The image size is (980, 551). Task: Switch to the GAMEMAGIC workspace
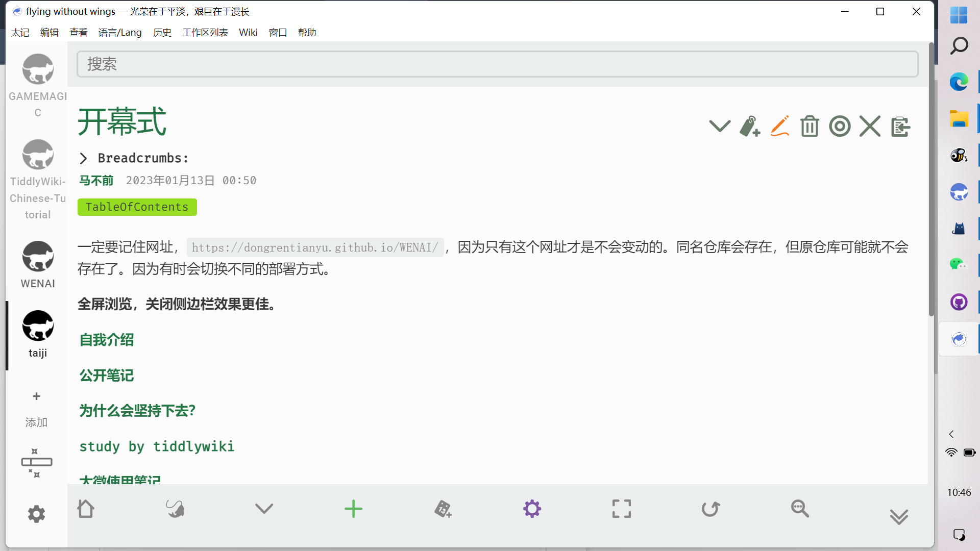tap(37, 69)
